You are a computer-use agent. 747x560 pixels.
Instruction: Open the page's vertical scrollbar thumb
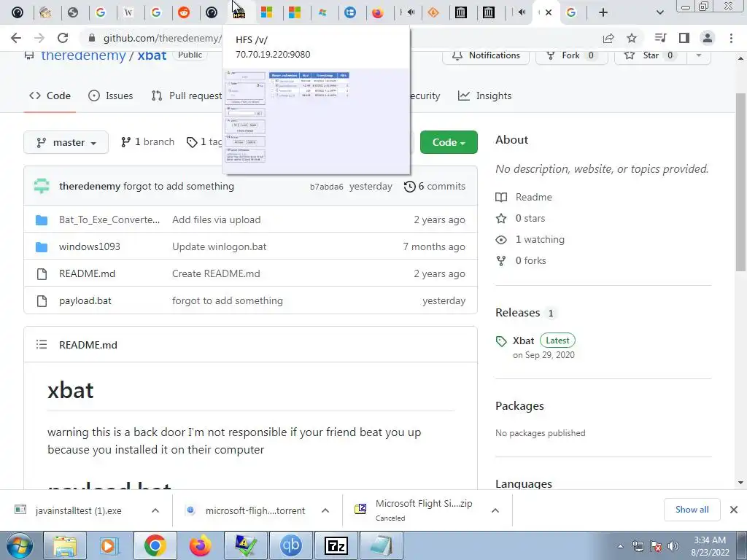pyautogui.click(x=741, y=182)
